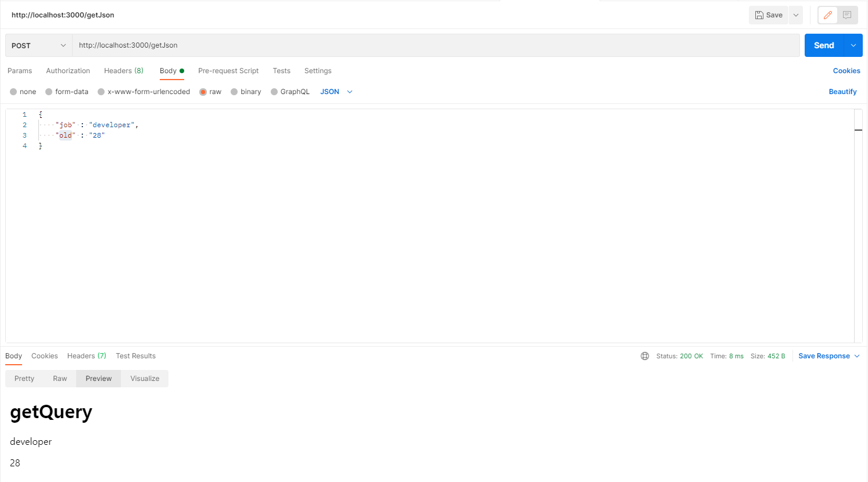Select the none body type
The height and width of the screenshot is (482, 868).
click(x=23, y=92)
